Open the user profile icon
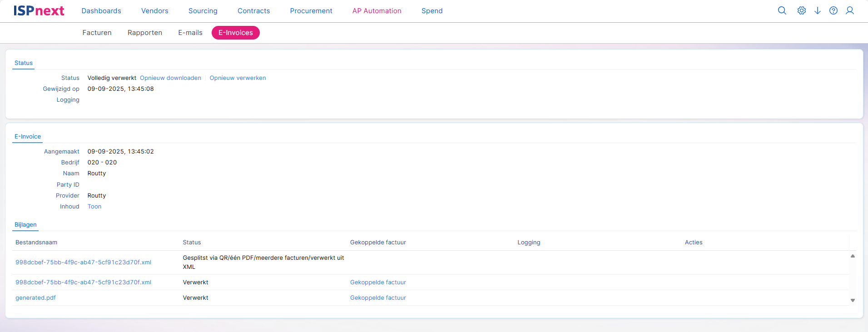 click(x=849, y=10)
